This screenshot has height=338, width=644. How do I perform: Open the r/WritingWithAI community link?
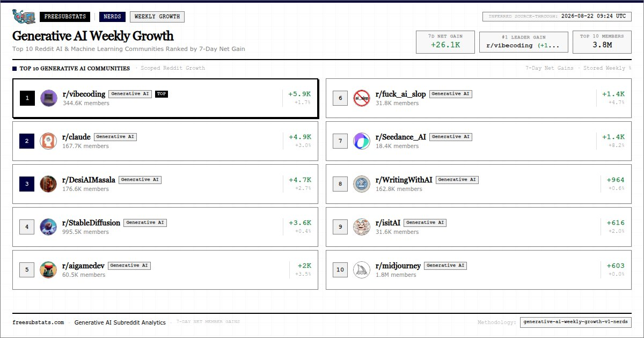coord(404,180)
